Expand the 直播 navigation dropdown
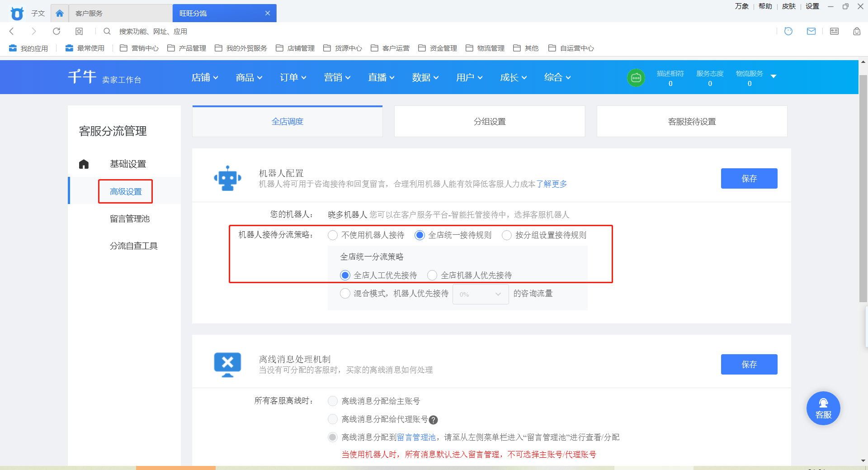Viewport: 868px width, 470px height. tap(381, 77)
